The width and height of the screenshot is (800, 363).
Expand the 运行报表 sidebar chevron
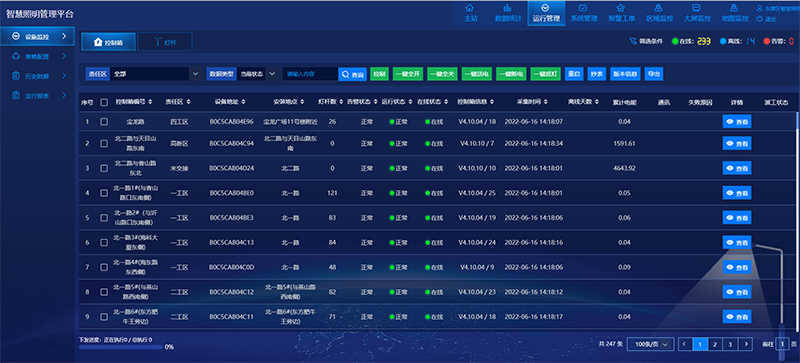point(64,95)
